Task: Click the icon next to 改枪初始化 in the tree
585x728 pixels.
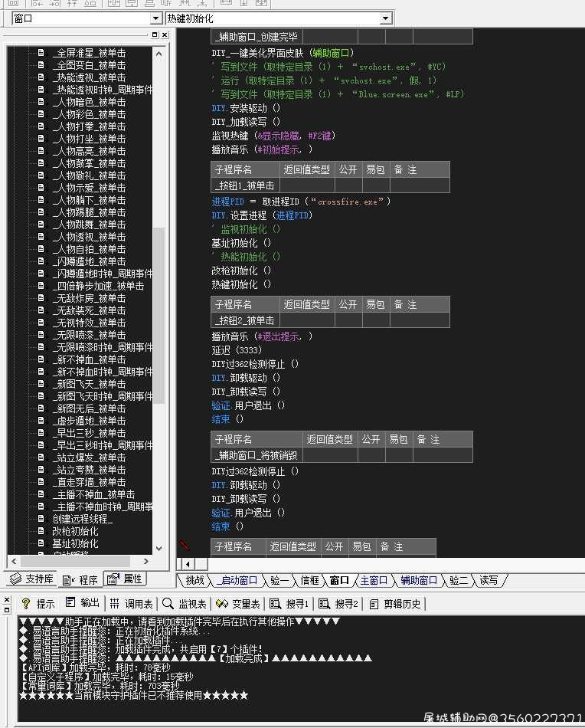Action: coord(41,531)
